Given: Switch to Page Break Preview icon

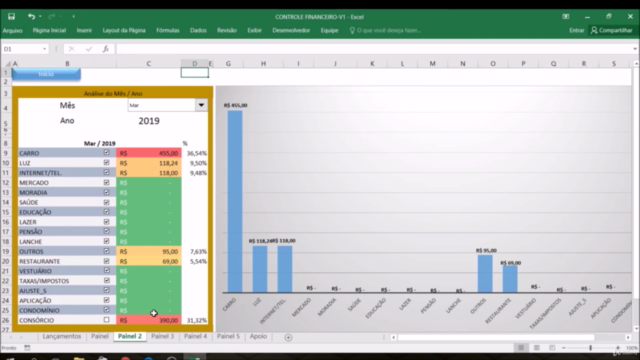Looking at the screenshot, I should coord(552,348).
